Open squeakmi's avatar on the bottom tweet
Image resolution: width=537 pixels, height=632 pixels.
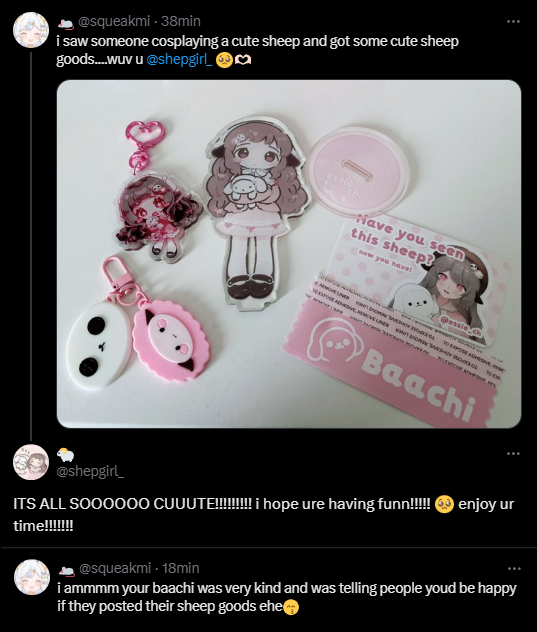32,577
